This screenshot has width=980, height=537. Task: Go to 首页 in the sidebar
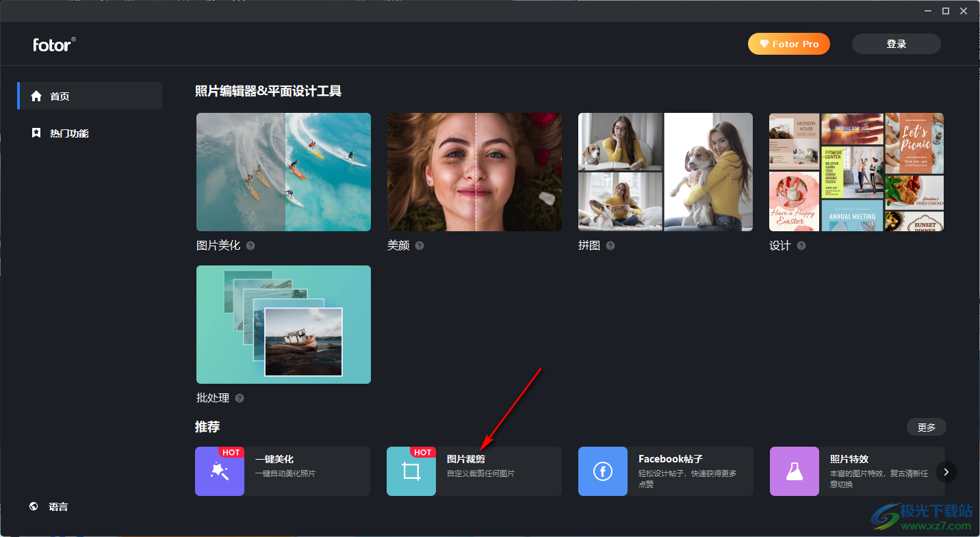(x=90, y=96)
